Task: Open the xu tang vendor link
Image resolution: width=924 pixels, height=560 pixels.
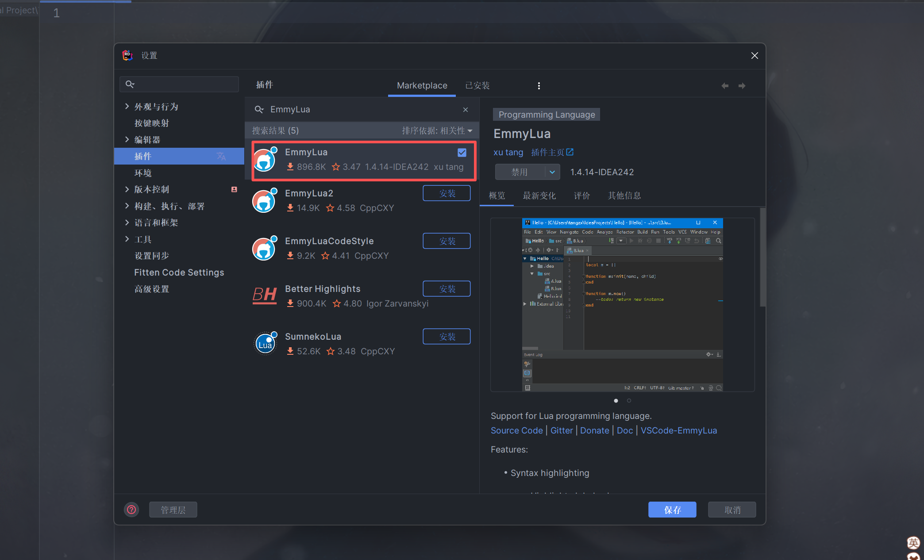Action: click(508, 152)
